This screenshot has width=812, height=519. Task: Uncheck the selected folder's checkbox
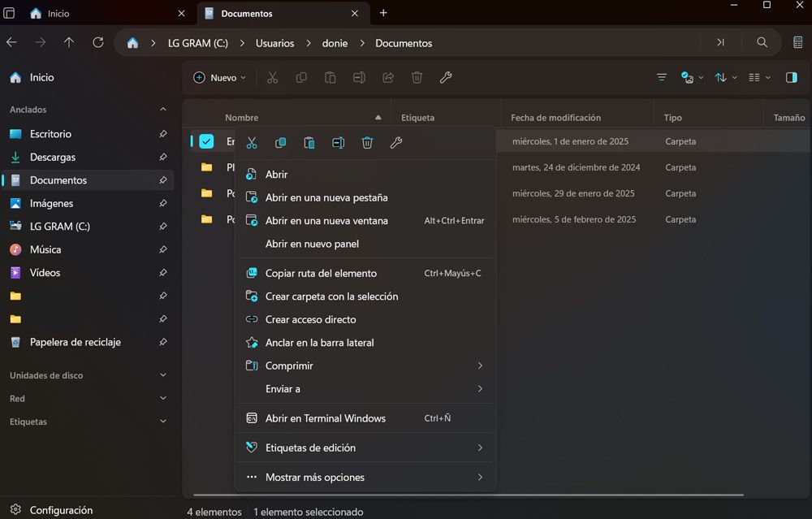206,141
